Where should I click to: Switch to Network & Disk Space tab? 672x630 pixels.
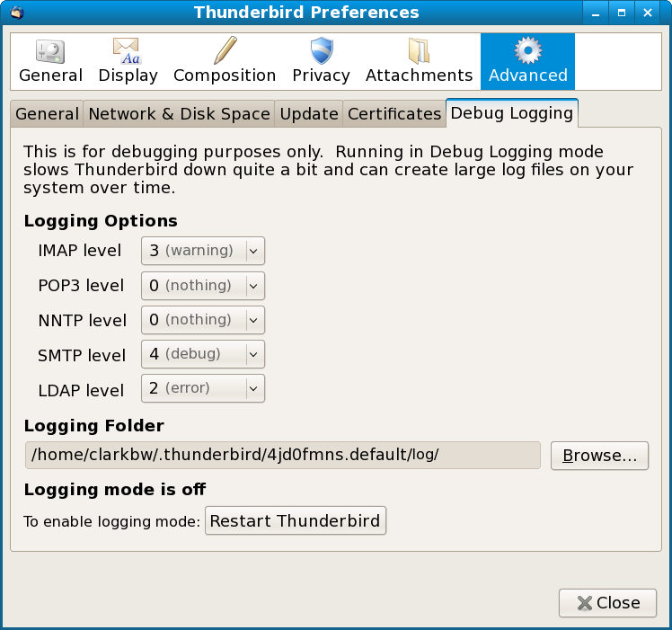(x=179, y=114)
